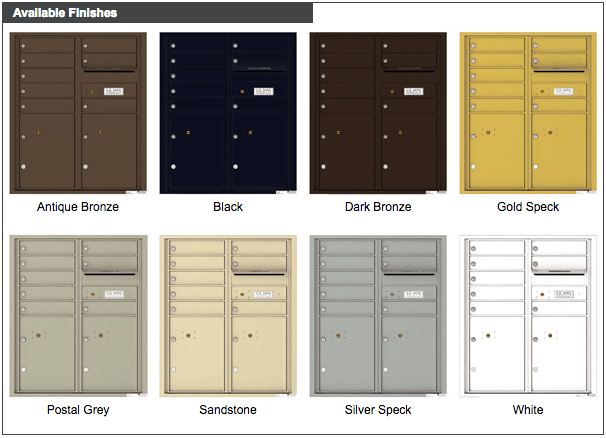Image resolution: width=606 pixels, height=438 pixels.
Task: Select the Silver Speck finish swatch
Action: (x=378, y=317)
